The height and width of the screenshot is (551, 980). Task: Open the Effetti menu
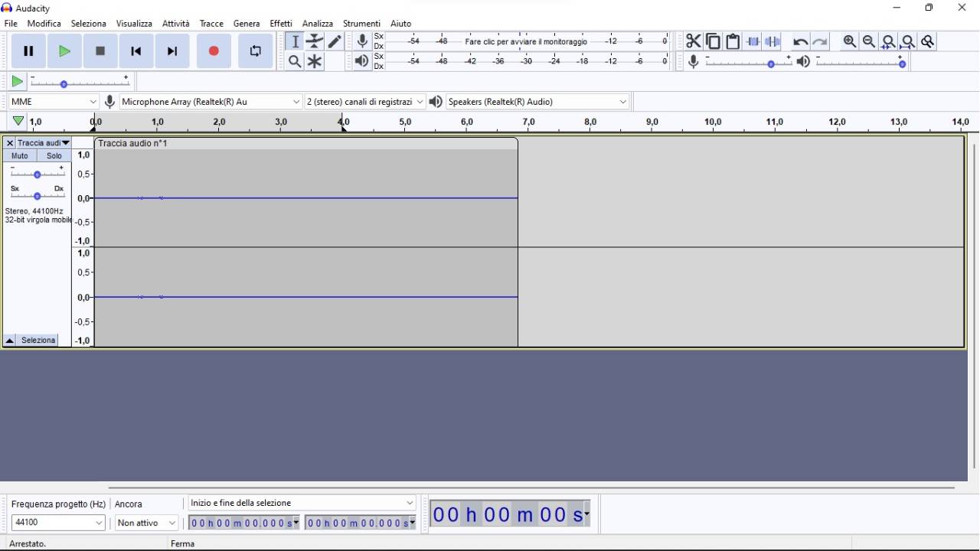(x=281, y=23)
